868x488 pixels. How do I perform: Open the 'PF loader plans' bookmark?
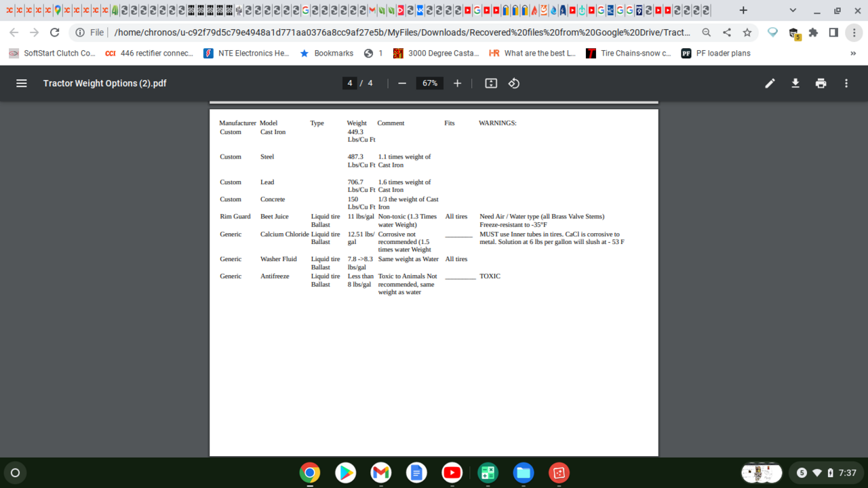[716, 54]
